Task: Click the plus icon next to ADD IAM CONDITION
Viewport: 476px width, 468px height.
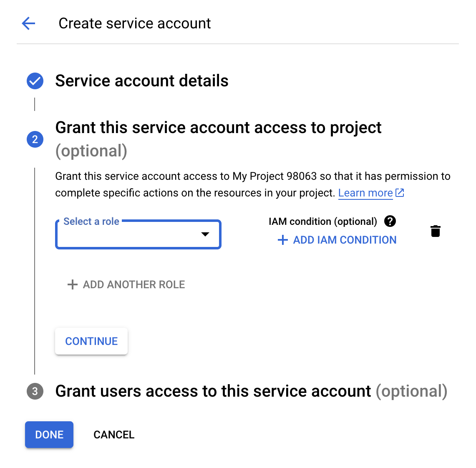Action: 282,240
